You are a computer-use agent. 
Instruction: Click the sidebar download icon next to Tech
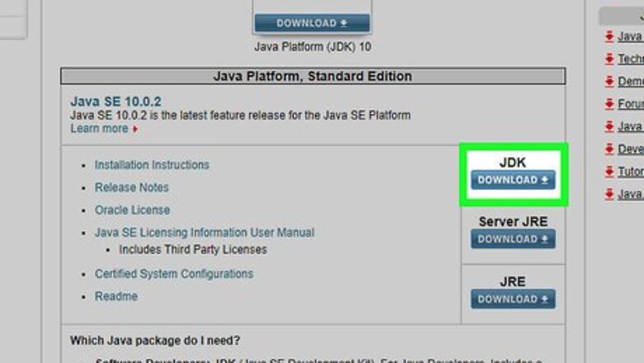(x=609, y=59)
